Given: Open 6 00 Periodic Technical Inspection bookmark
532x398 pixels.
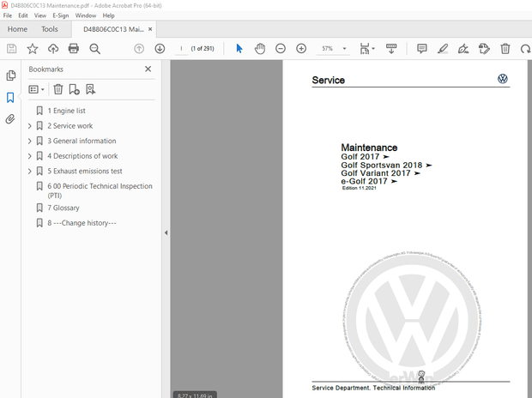Looking at the screenshot, I should click(x=100, y=190).
